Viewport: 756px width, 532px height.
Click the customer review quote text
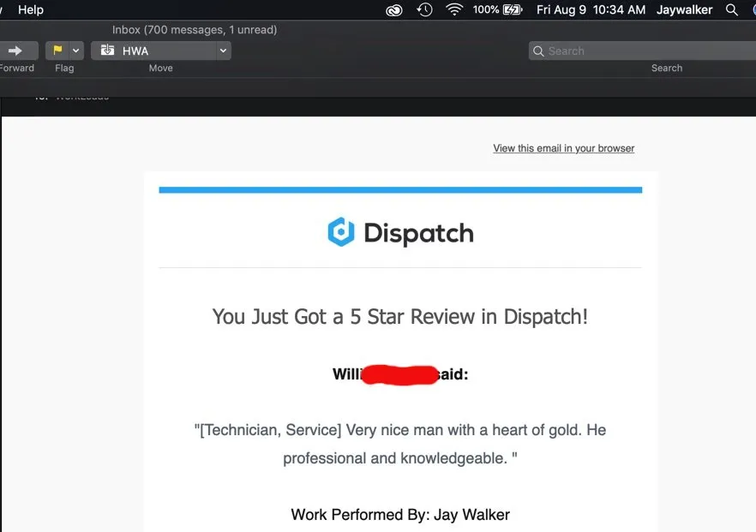pyautogui.click(x=400, y=444)
